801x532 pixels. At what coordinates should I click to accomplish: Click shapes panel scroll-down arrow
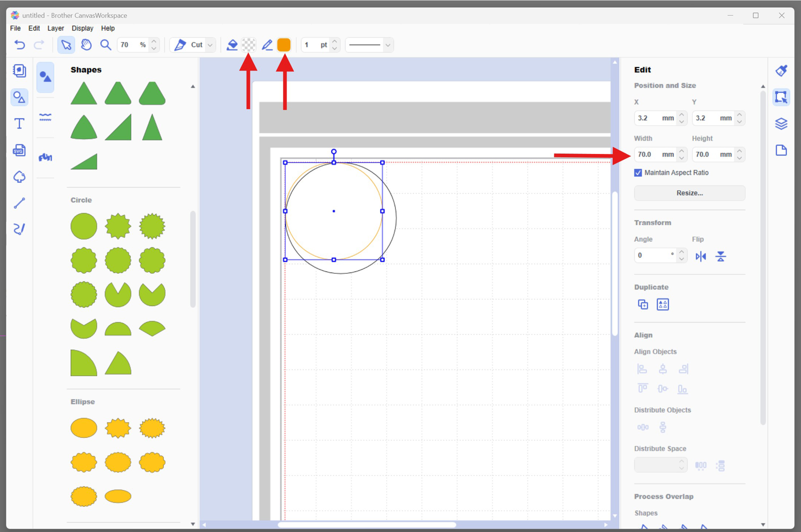coord(193,524)
